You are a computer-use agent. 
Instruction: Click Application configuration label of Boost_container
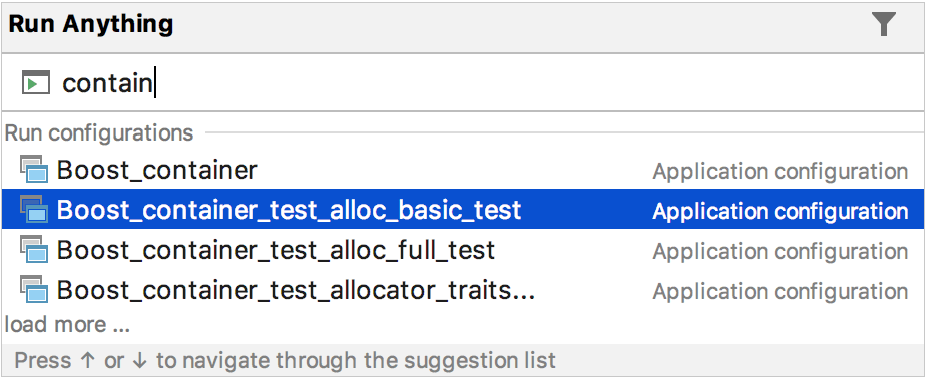coord(780,171)
